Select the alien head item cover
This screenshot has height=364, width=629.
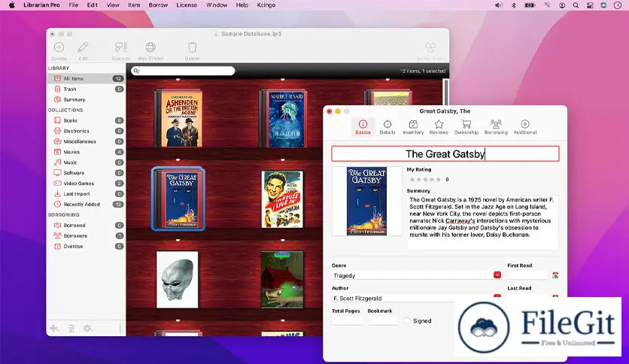pos(178,280)
